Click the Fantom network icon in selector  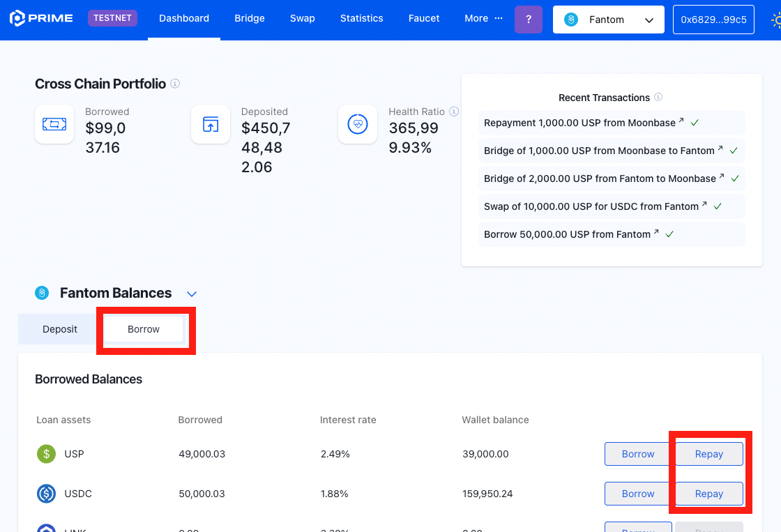(x=571, y=20)
